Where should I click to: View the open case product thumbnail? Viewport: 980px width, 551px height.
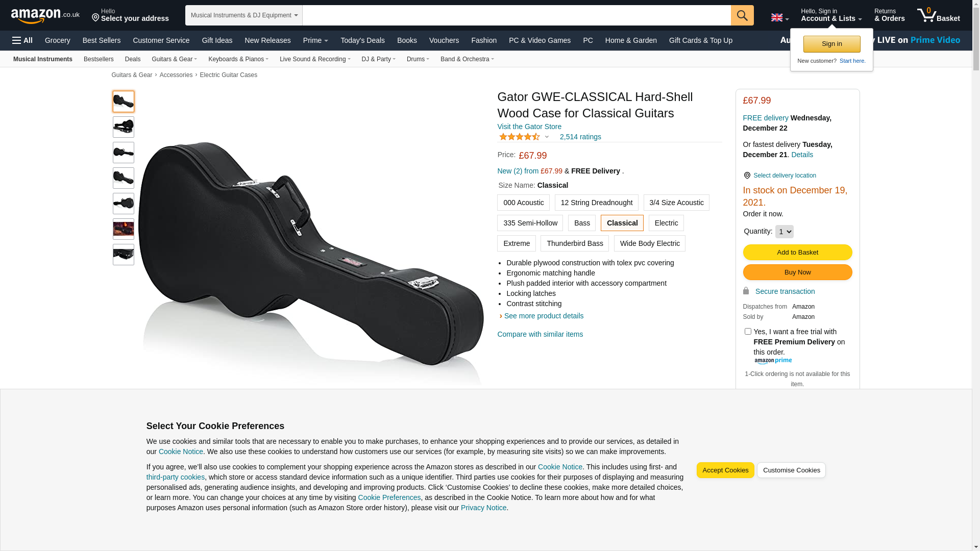point(124,127)
